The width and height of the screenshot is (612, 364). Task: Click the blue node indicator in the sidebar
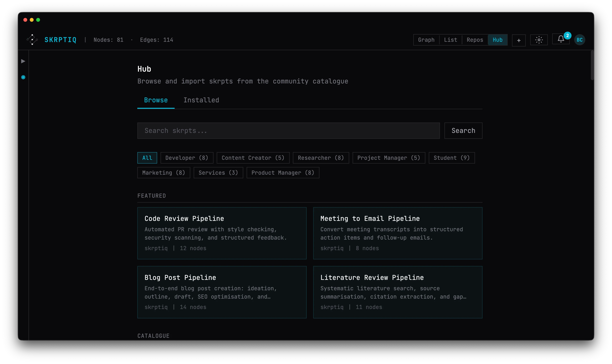[23, 77]
